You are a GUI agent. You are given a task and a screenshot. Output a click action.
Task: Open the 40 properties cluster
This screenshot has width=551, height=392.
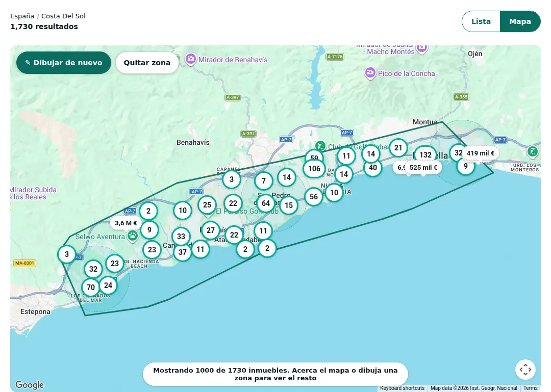pyautogui.click(x=373, y=168)
